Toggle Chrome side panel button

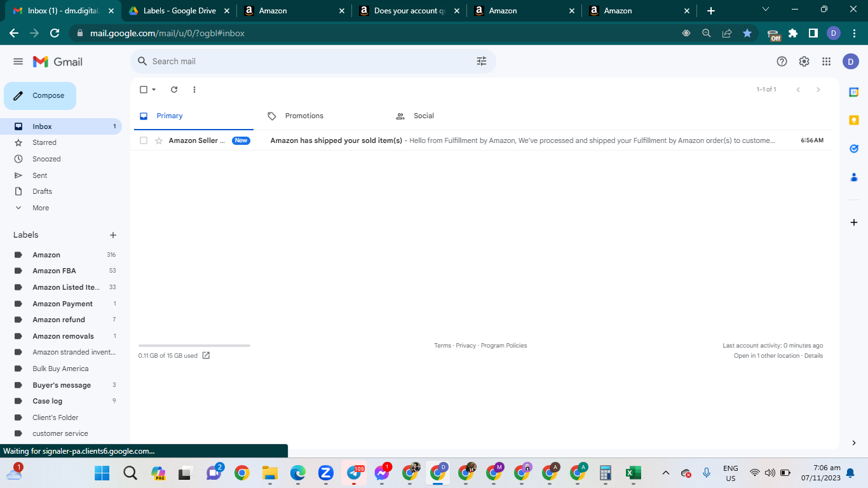813,33
